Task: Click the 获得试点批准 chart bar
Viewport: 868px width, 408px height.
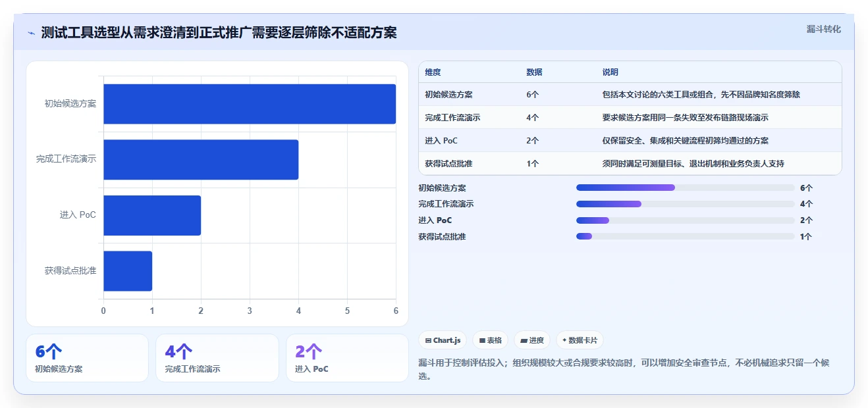Action: click(128, 270)
